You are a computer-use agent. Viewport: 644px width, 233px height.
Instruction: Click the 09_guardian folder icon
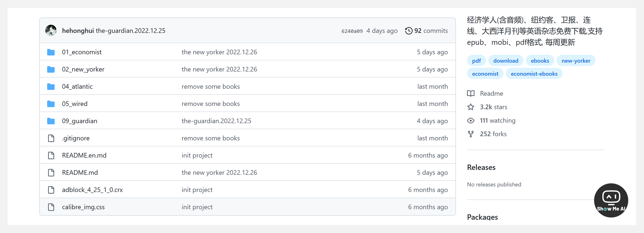[51, 121]
